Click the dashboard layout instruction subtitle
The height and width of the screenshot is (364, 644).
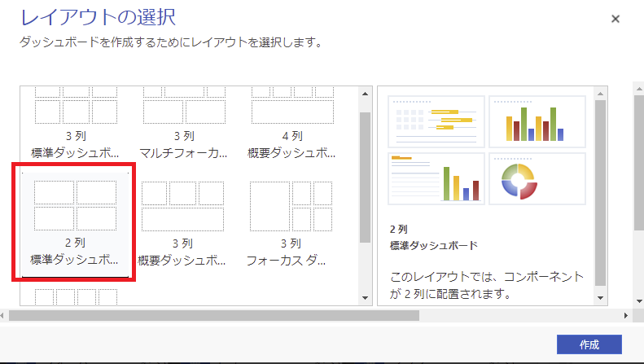(x=171, y=42)
